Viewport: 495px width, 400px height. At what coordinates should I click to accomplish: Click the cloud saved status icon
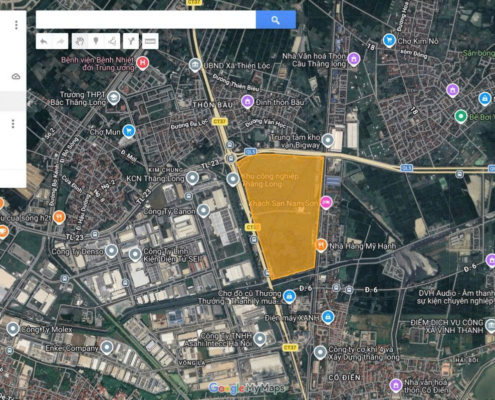16,77
